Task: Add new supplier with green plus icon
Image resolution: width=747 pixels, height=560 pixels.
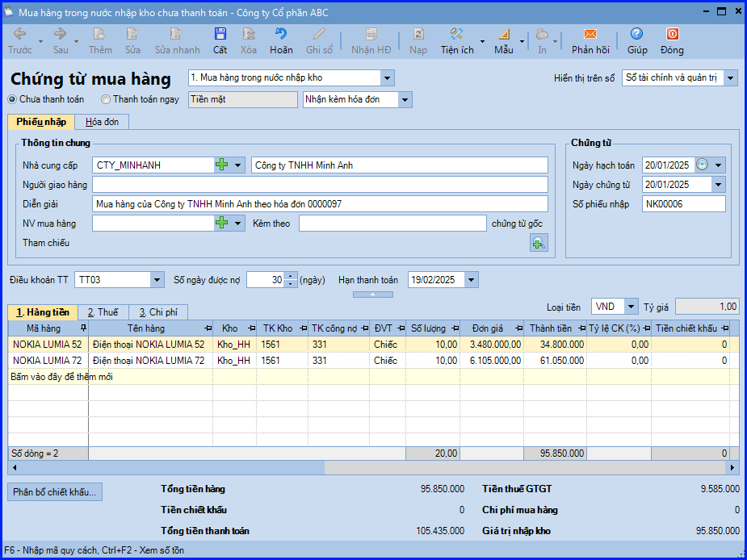Action: point(221,165)
